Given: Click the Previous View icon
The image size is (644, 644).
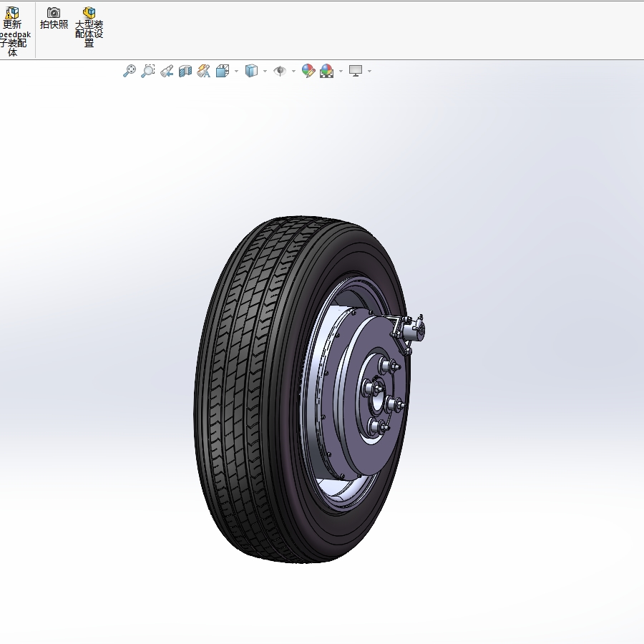Looking at the screenshot, I should click(167, 71).
